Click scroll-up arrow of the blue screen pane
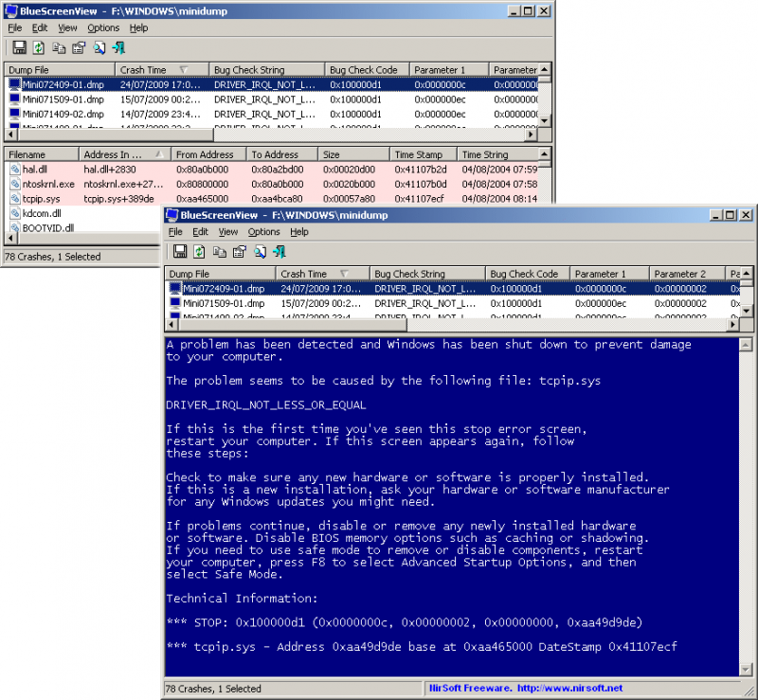 coord(746,344)
